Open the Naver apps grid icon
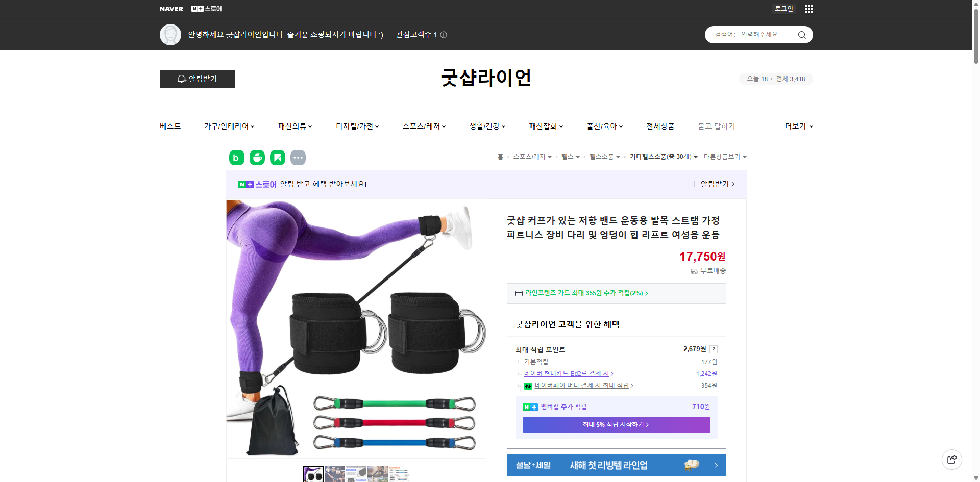The image size is (980, 482). click(808, 9)
